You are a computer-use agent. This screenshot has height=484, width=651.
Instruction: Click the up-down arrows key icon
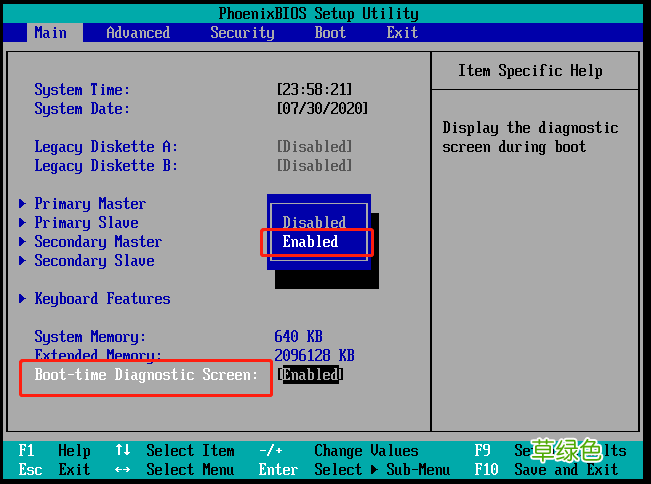coord(123,450)
